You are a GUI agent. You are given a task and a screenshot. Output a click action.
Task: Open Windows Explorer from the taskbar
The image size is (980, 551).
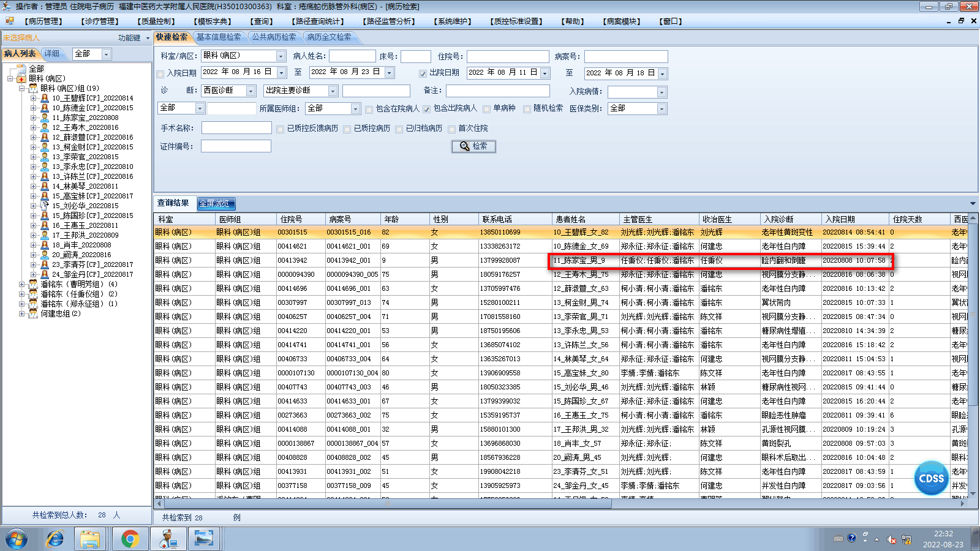90,539
